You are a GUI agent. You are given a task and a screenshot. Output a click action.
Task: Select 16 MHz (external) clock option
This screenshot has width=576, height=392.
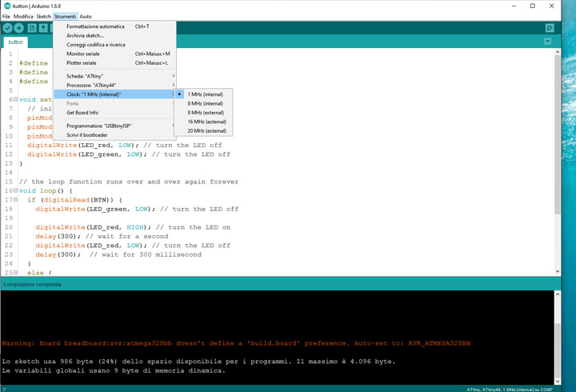tap(203, 122)
